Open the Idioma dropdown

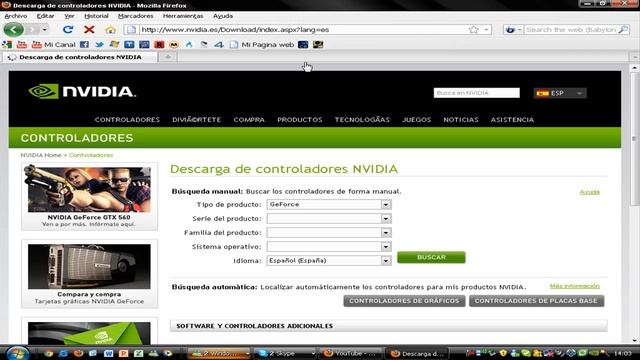329,260
